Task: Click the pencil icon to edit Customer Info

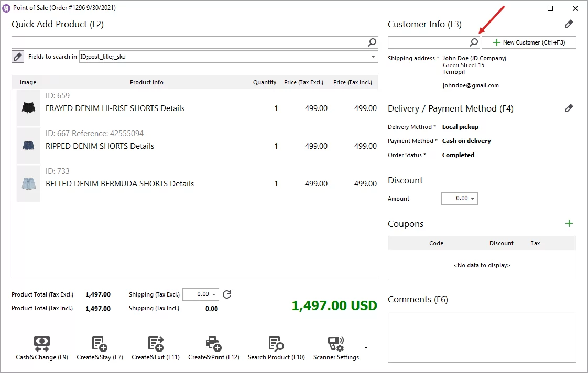Action: (569, 24)
